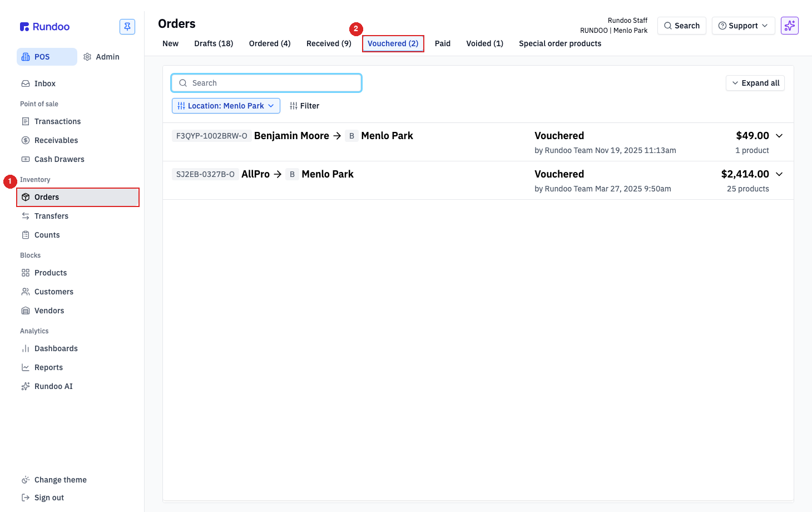Switch to the Paid tab
This screenshot has height=512, width=812.
coord(443,43)
